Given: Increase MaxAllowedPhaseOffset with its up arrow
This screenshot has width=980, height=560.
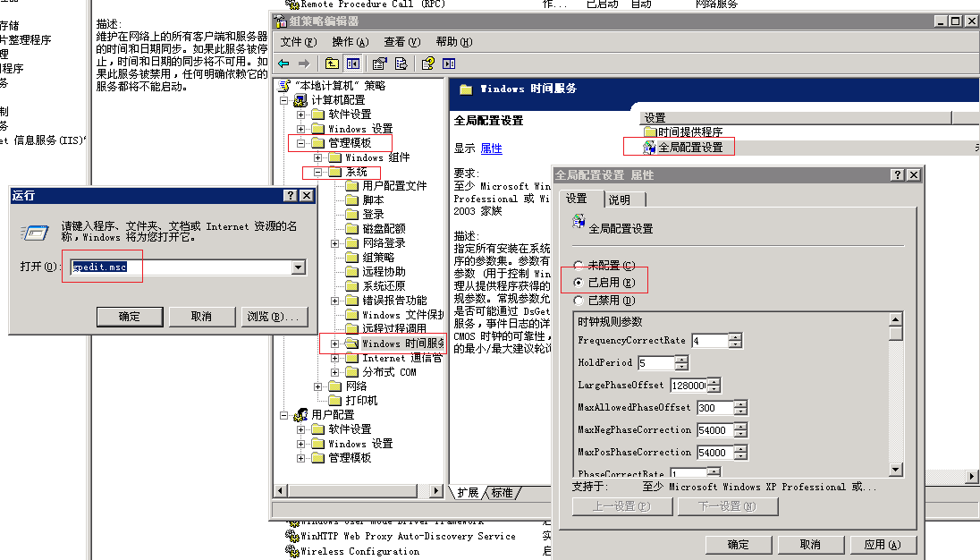Looking at the screenshot, I should pyautogui.click(x=740, y=404).
